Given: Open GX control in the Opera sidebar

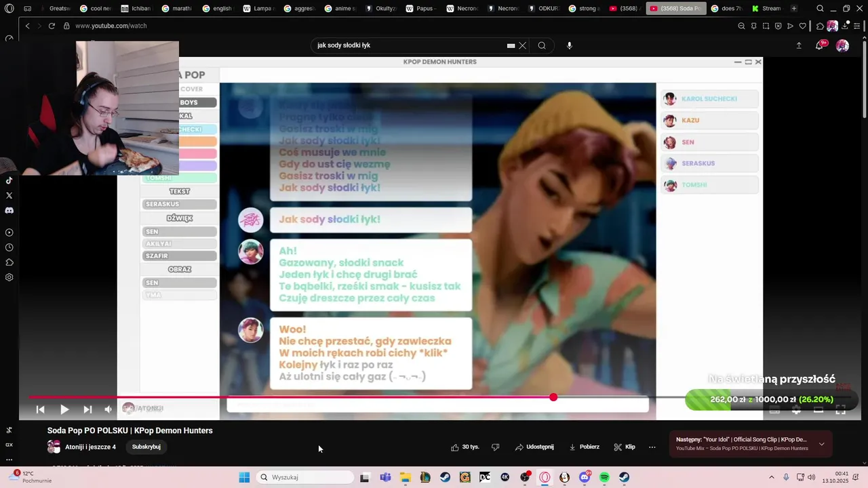Looking at the screenshot, I should [9, 445].
